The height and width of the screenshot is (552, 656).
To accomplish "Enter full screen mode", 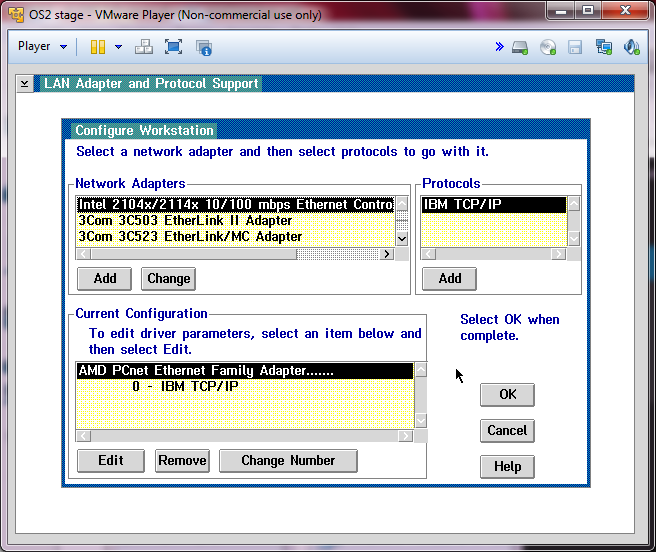I will [173, 46].
